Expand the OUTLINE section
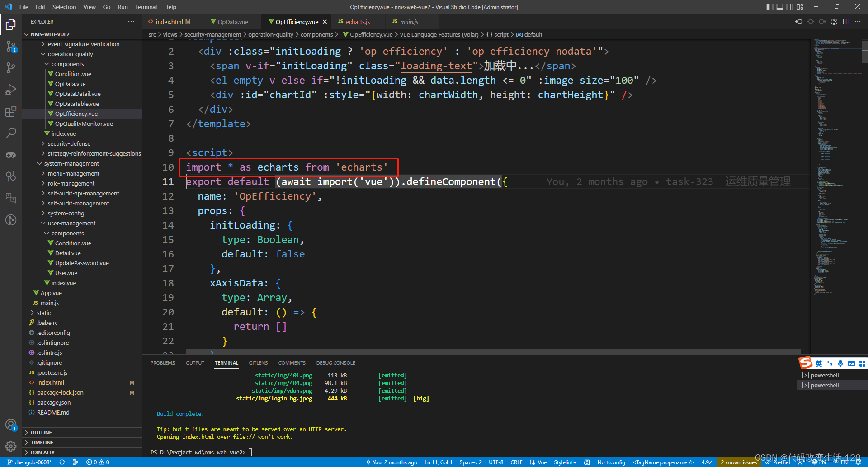Viewport: 868px width, 467px height. point(81,433)
